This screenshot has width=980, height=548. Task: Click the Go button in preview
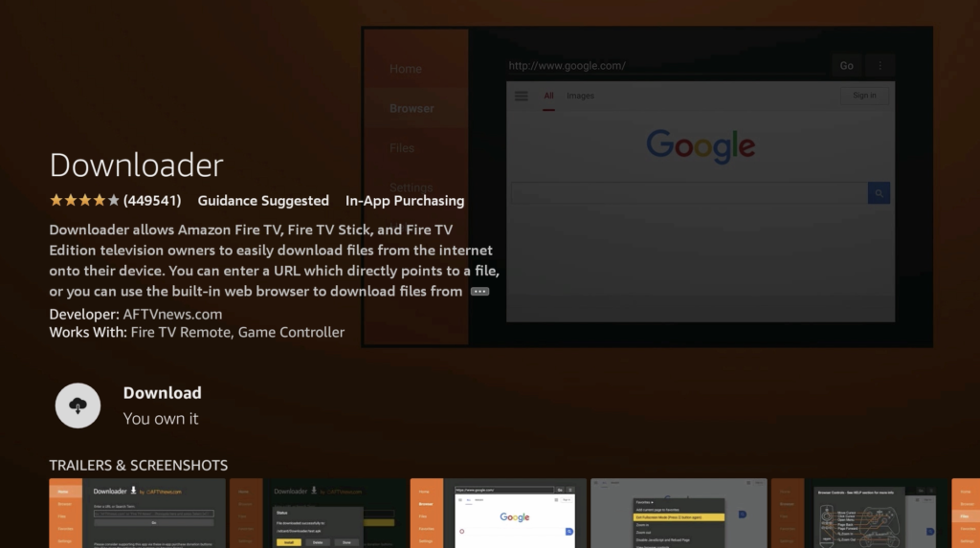[846, 66]
